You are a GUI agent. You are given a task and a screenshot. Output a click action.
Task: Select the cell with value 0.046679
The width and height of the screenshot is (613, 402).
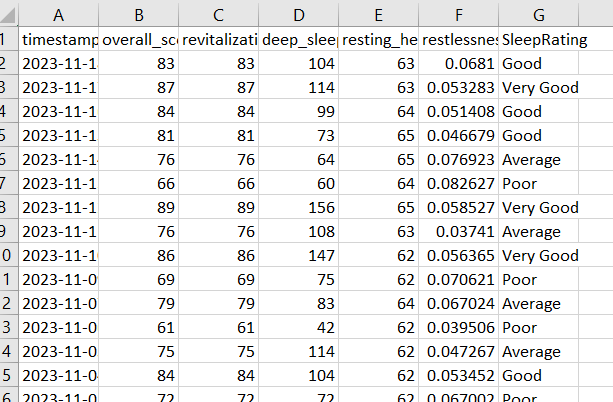[x=458, y=136]
